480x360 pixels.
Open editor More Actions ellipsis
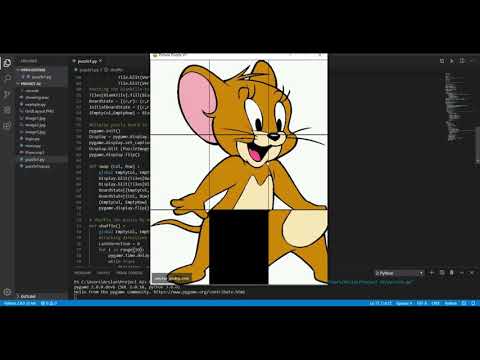click(x=472, y=61)
